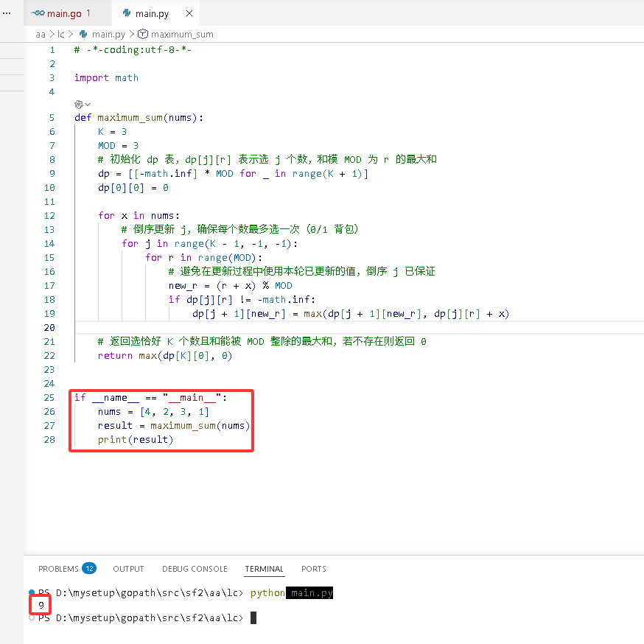644x644 pixels.
Task: Select the TERMINAL panel tab
Action: pos(264,569)
